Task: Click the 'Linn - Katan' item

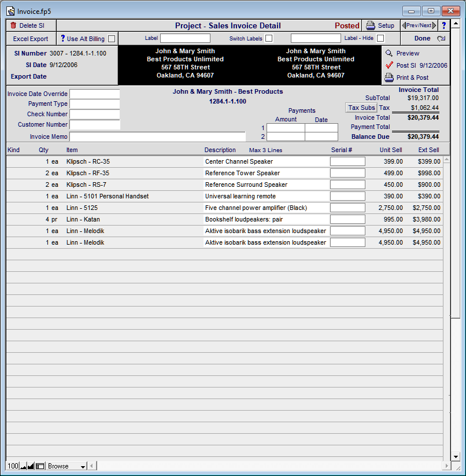Action: (x=83, y=219)
